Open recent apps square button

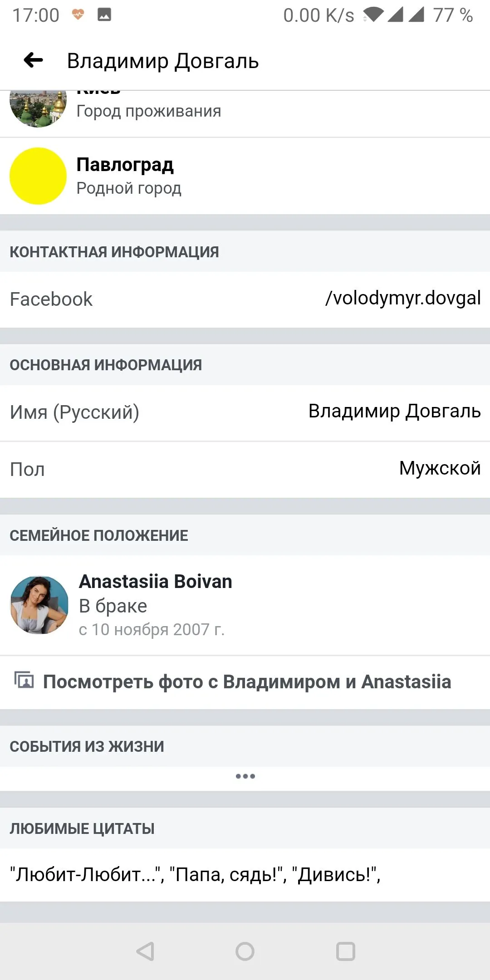pos(345,951)
